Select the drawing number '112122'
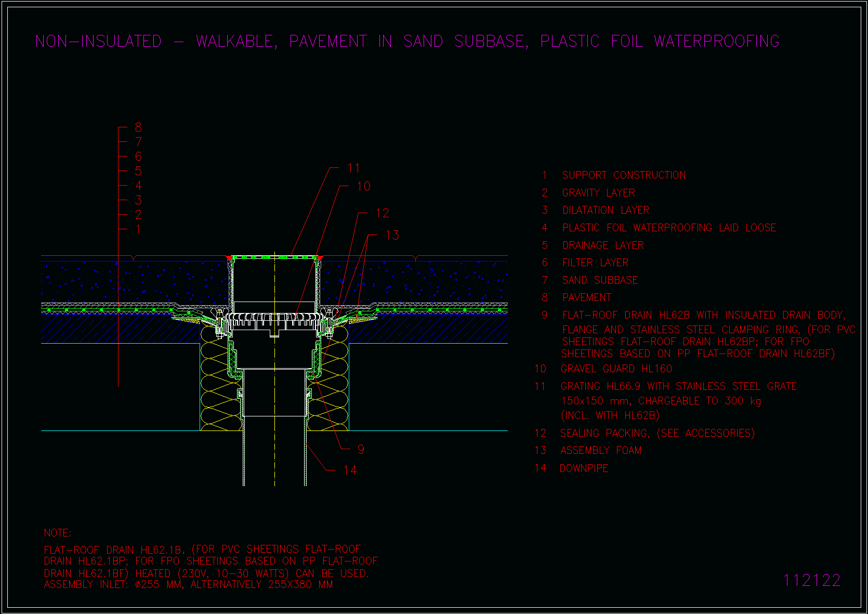Image resolution: width=868 pixels, height=614 pixels. [x=812, y=580]
